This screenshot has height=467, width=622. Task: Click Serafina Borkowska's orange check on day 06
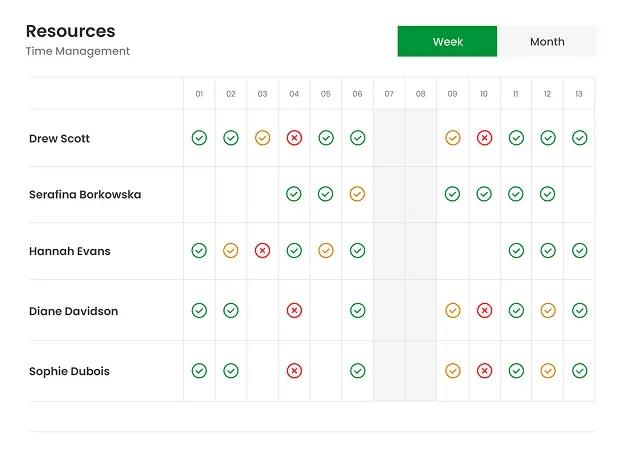point(357,194)
